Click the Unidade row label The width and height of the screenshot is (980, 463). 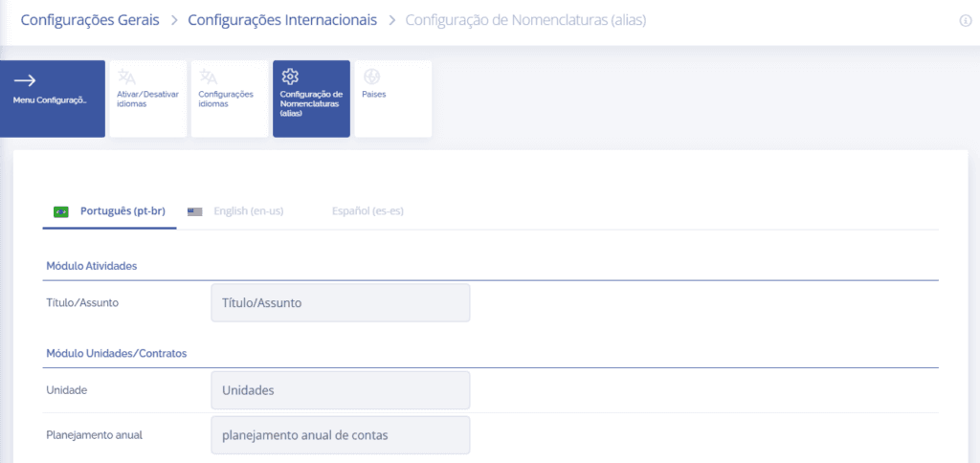click(66, 390)
